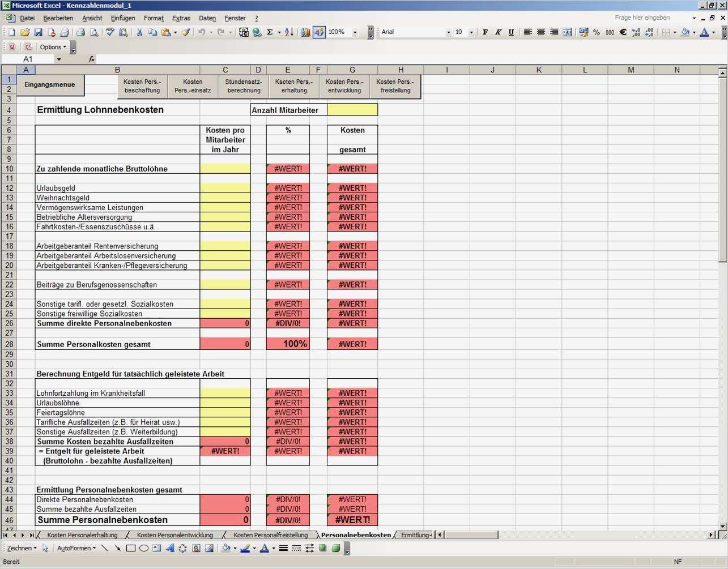Toggle underline formatting (U)
This screenshot has height=569, width=728.
[511, 32]
